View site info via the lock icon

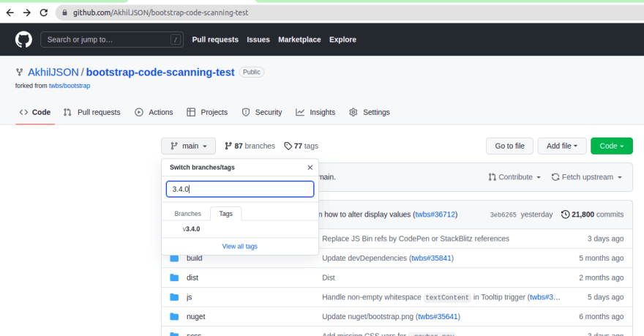click(x=64, y=12)
